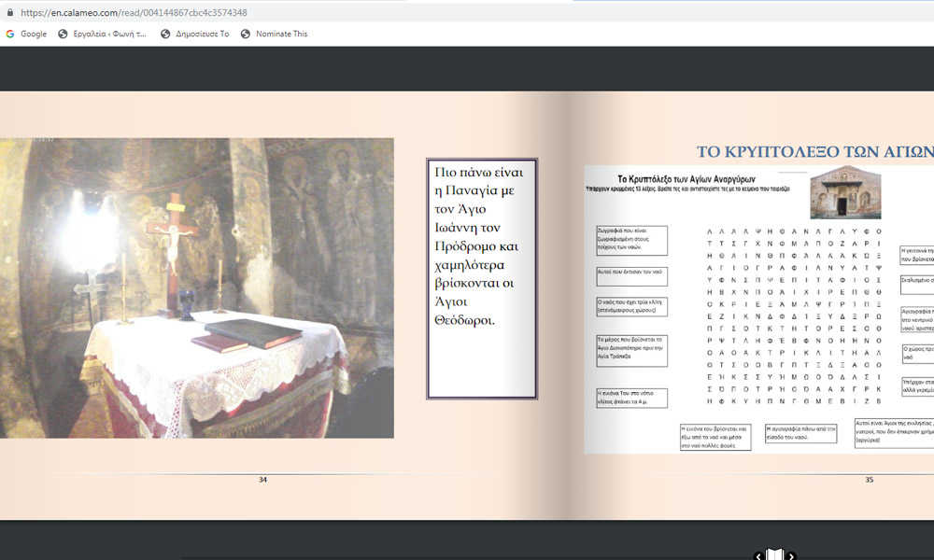Click the clue box about ναός with τρία κλίτη

tap(631, 307)
